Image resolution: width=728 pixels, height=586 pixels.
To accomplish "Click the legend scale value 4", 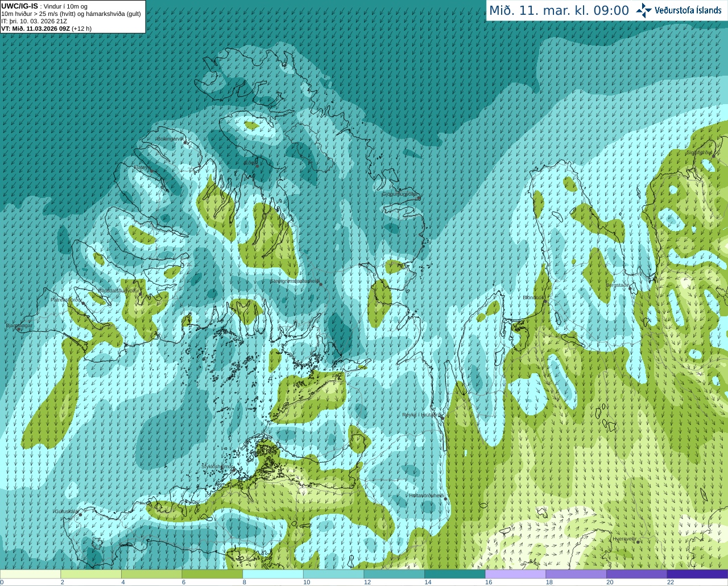I will (123, 582).
